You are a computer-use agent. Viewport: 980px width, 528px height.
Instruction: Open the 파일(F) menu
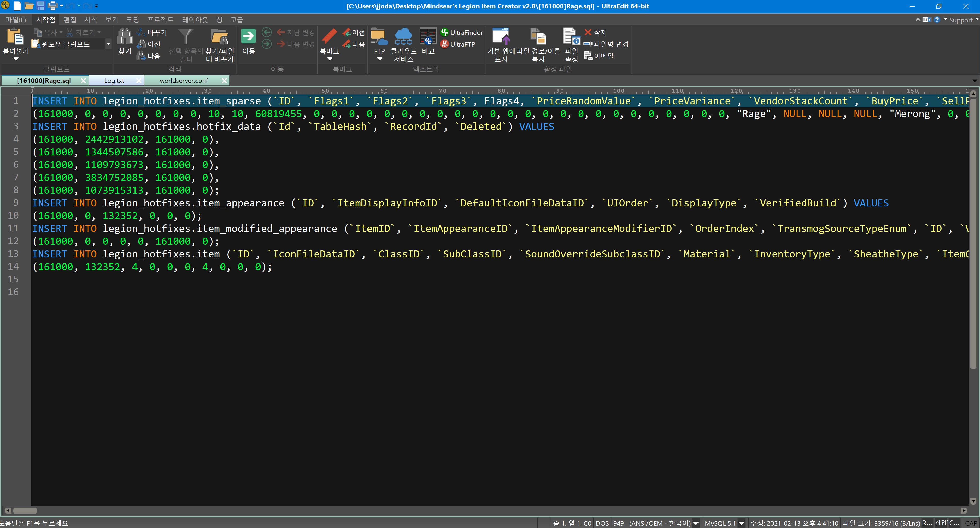(16, 20)
